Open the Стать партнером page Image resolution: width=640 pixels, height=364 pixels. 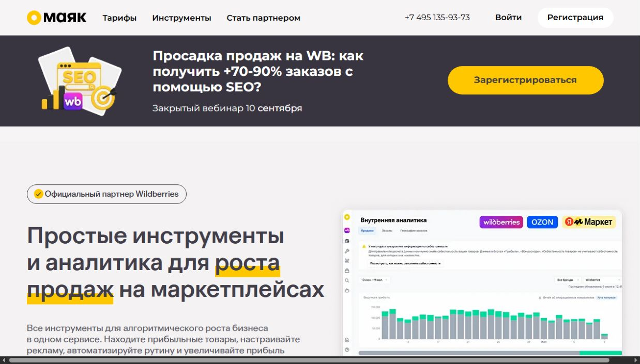(x=263, y=18)
